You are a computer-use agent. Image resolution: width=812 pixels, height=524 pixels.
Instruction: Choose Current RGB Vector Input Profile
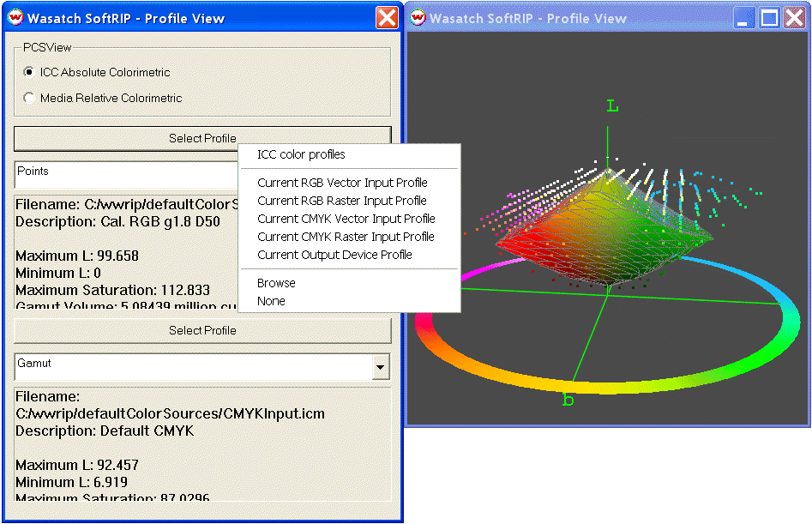[x=342, y=183]
